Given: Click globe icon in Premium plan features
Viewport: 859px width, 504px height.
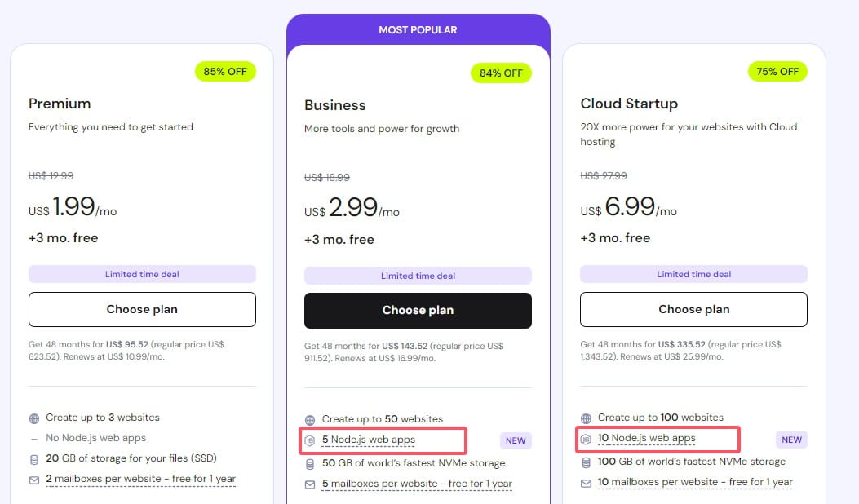Looking at the screenshot, I should click(34, 418).
